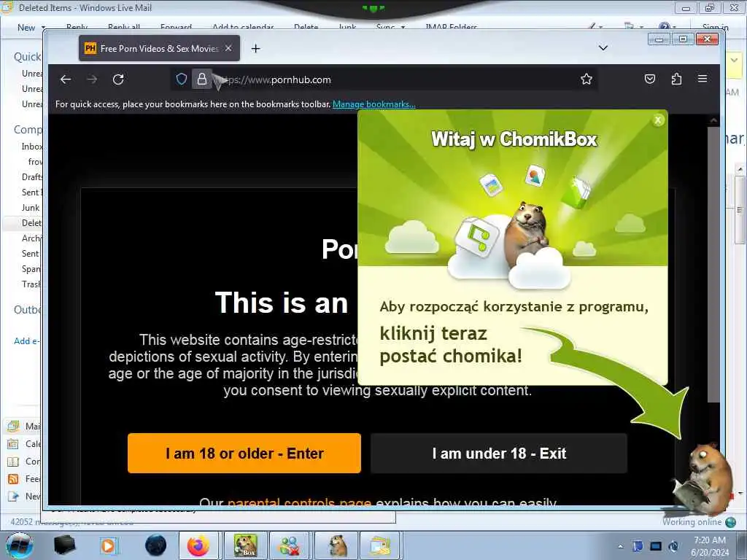Switch to Firefox on the taskbar
Image resolution: width=747 pixels, height=560 pixels.
point(198,545)
